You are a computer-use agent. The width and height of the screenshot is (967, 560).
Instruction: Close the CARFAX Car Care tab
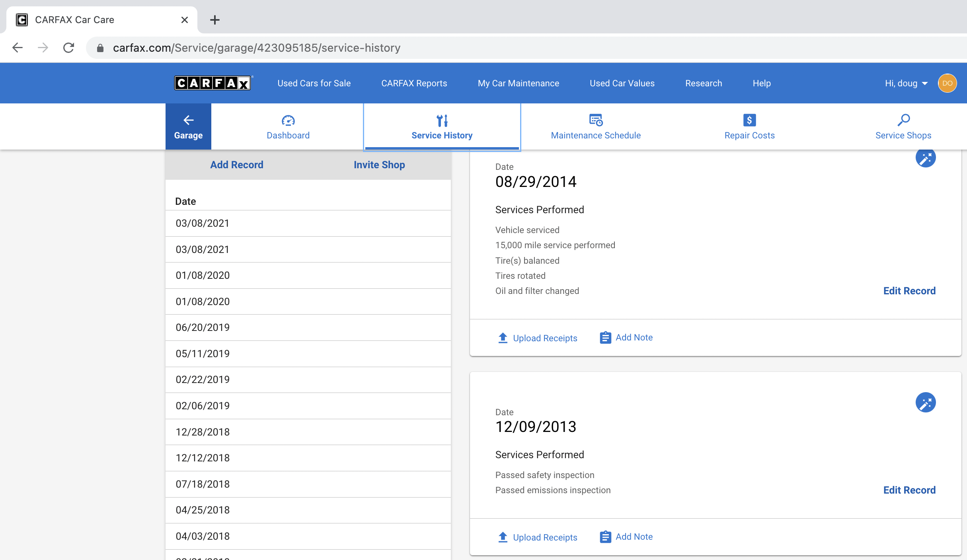click(184, 20)
